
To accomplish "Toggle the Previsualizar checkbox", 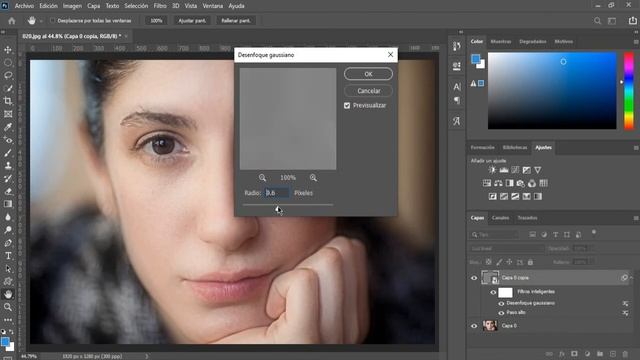I will (x=347, y=105).
